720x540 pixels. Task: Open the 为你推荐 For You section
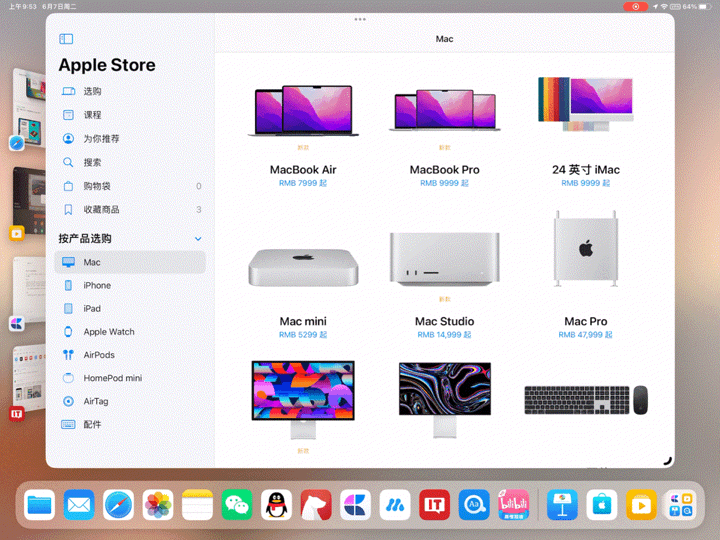pos(130,139)
